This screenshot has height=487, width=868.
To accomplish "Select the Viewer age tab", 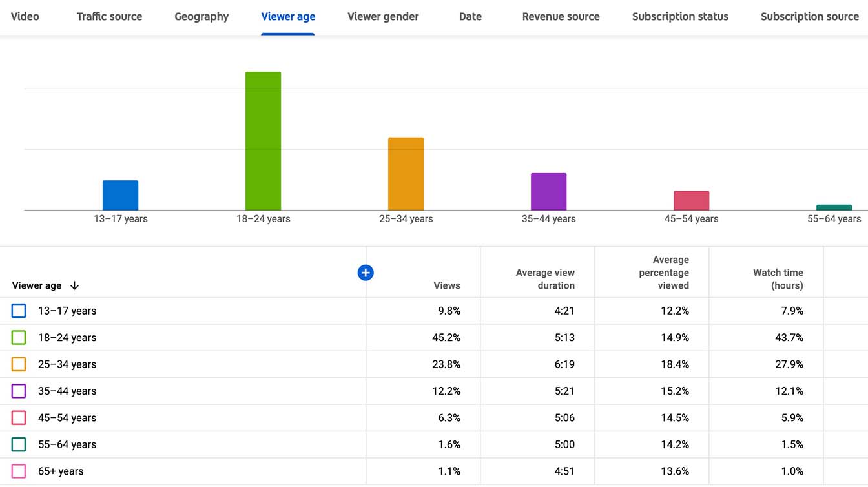I will (x=288, y=17).
